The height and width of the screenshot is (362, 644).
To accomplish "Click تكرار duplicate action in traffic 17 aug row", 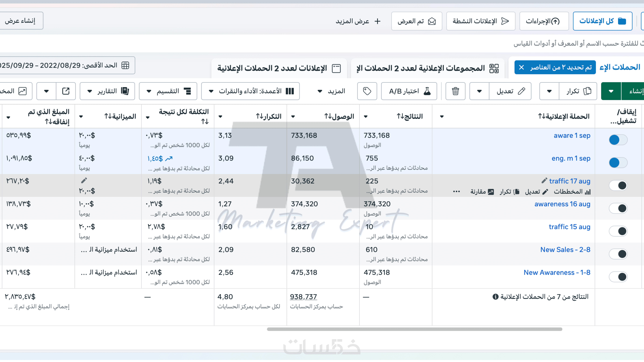I will click(x=509, y=192).
